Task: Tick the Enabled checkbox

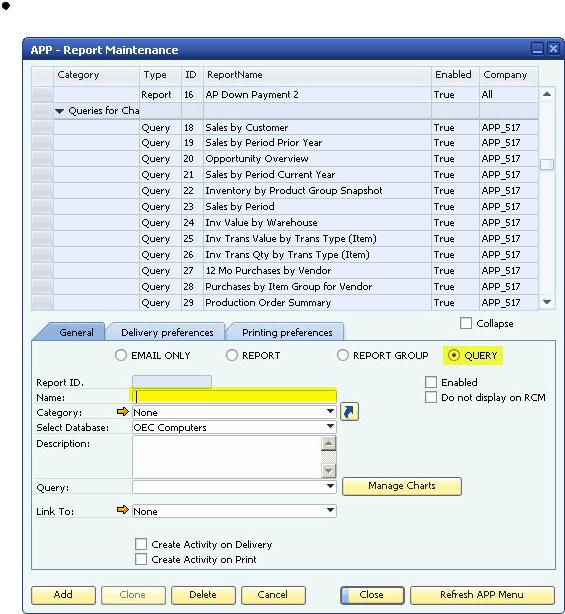Action: 431,382
